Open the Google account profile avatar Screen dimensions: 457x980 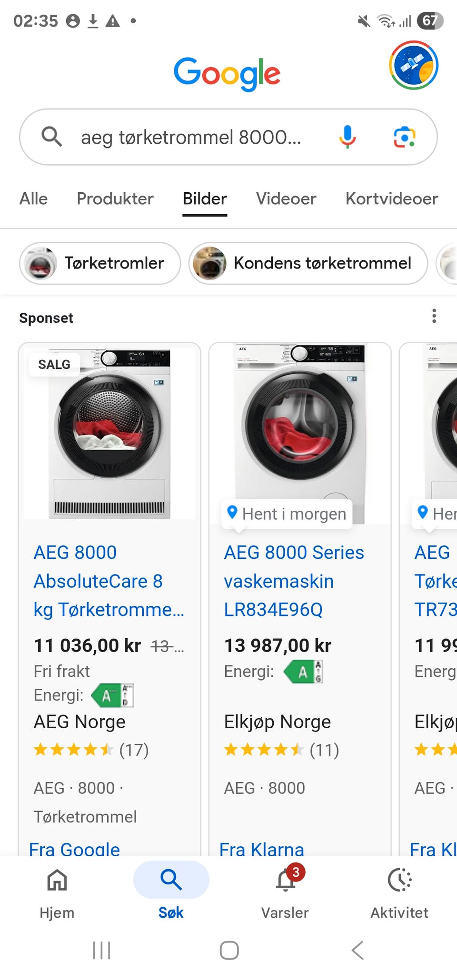pos(413,66)
